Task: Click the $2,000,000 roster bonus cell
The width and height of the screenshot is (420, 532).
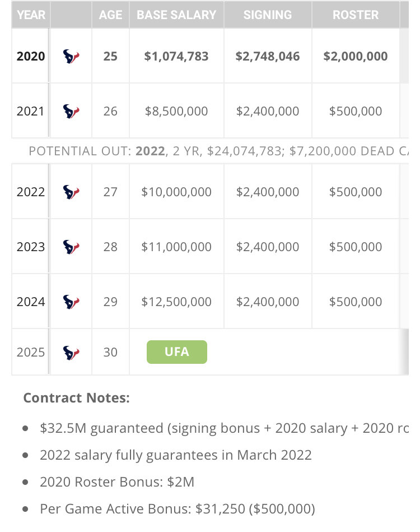Action: point(356,56)
